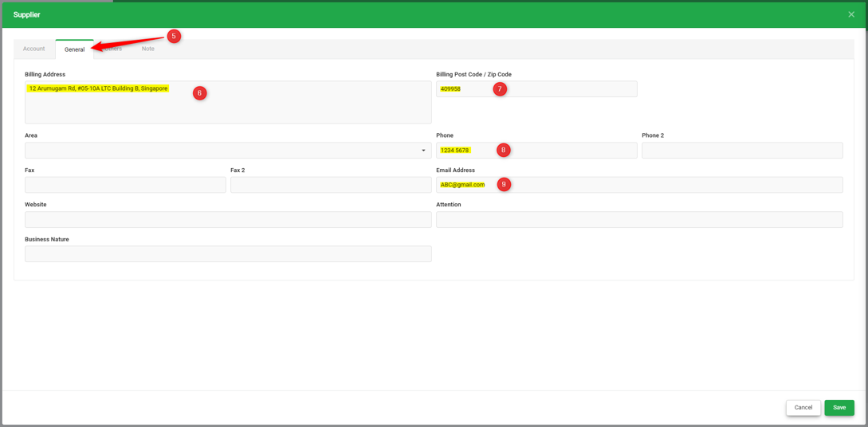Click the Save button
This screenshot has height=427, width=868.
click(839, 408)
